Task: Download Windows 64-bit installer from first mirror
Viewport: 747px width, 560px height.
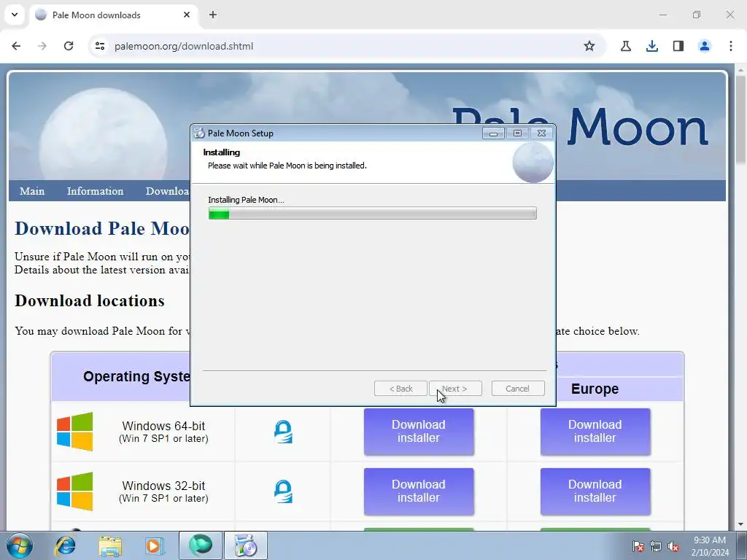Action: point(419,432)
